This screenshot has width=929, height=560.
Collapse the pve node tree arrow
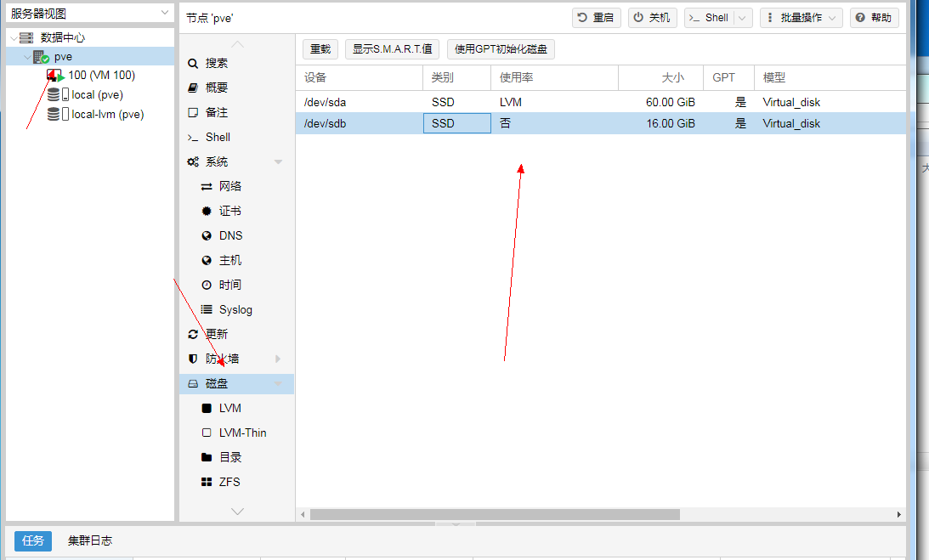pos(27,57)
